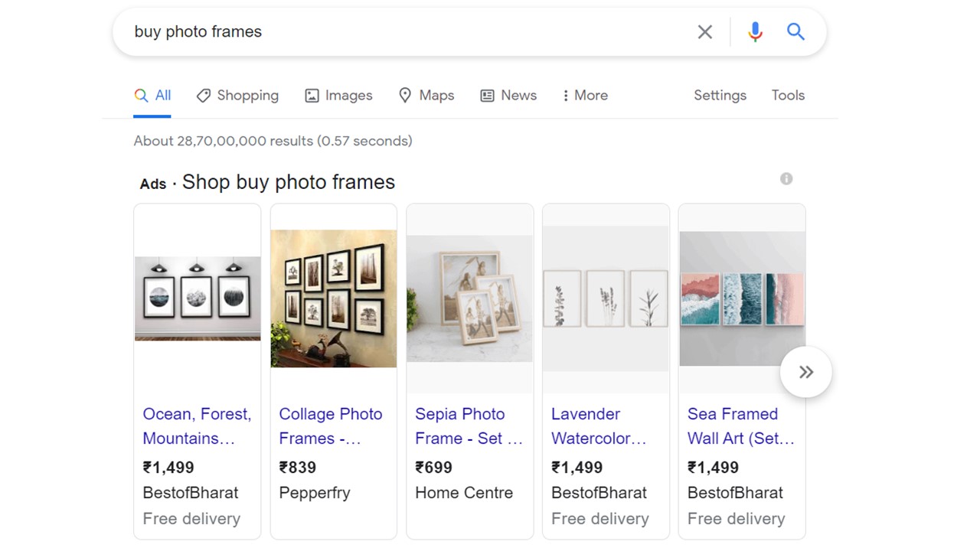This screenshot has height=551, width=980.
Task: Show more products with double-arrow button
Action: pyautogui.click(x=805, y=372)
